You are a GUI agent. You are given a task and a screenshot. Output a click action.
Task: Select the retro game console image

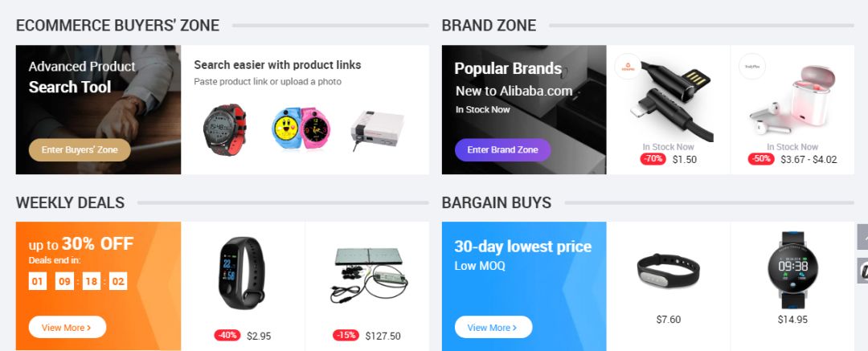pyautogui.click(x=377, y=130)
